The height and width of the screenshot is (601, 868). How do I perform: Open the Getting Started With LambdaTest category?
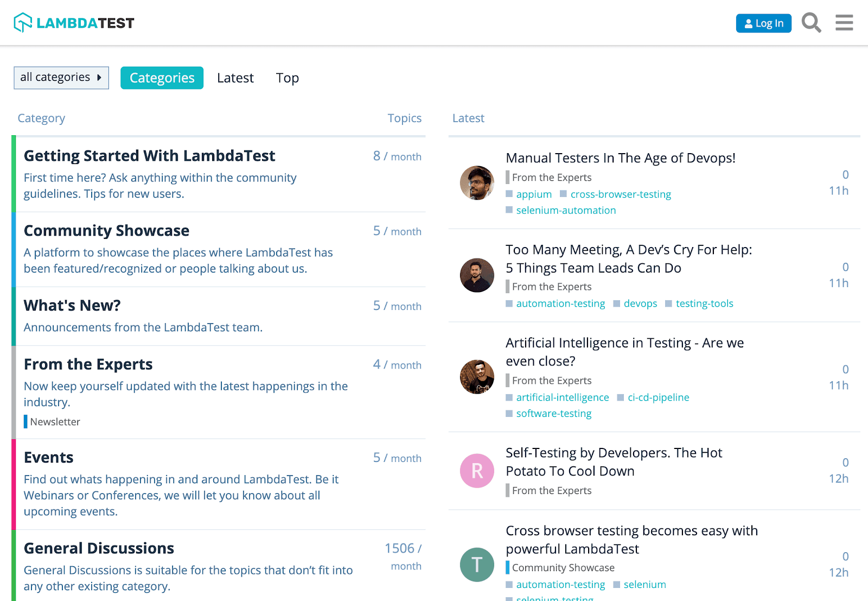(x=149, y=156)
